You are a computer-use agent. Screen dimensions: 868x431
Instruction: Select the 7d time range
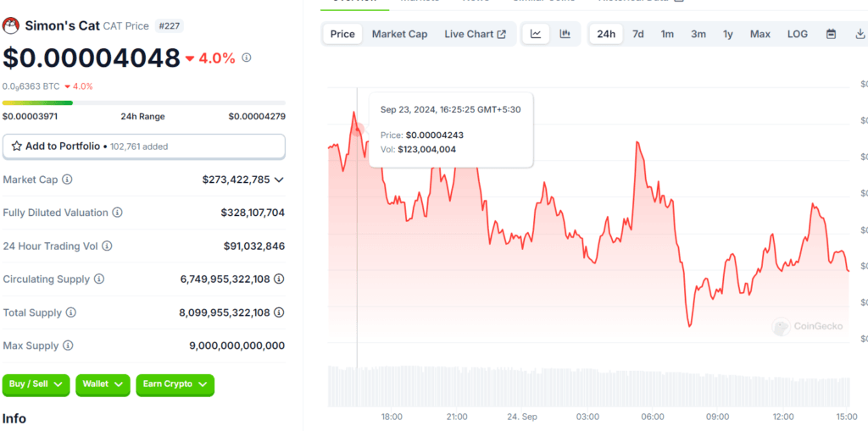click(x=638, y=34)
